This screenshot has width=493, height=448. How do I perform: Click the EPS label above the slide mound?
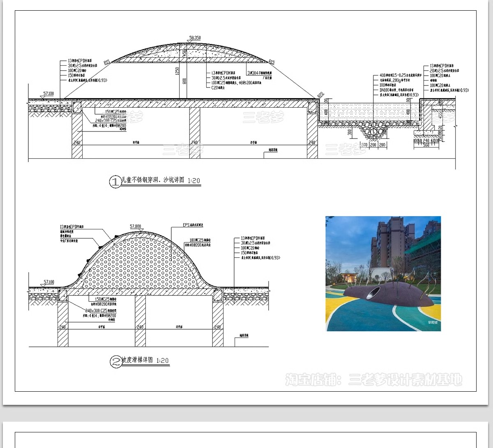click(x=192, y=225)
